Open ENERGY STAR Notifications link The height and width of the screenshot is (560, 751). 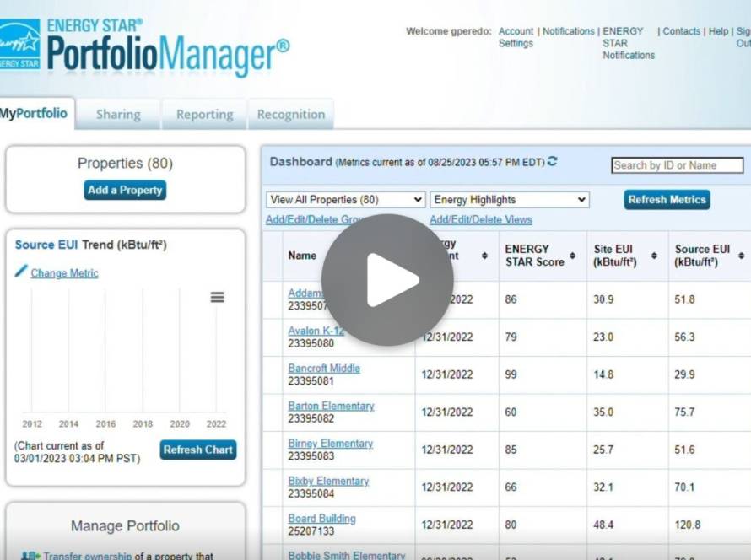click(629, 43)
